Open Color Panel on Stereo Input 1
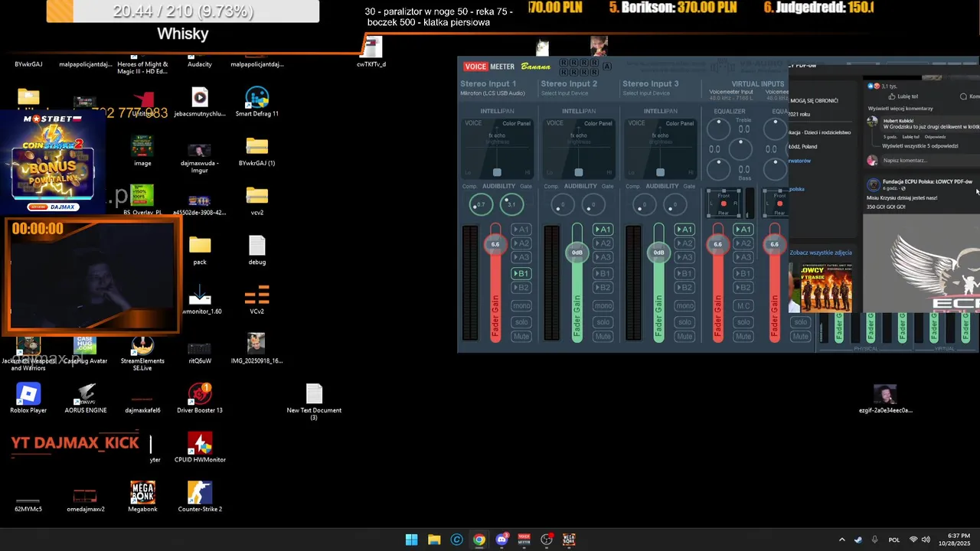Viewport: 980px width, 551px height. point(517,123)
